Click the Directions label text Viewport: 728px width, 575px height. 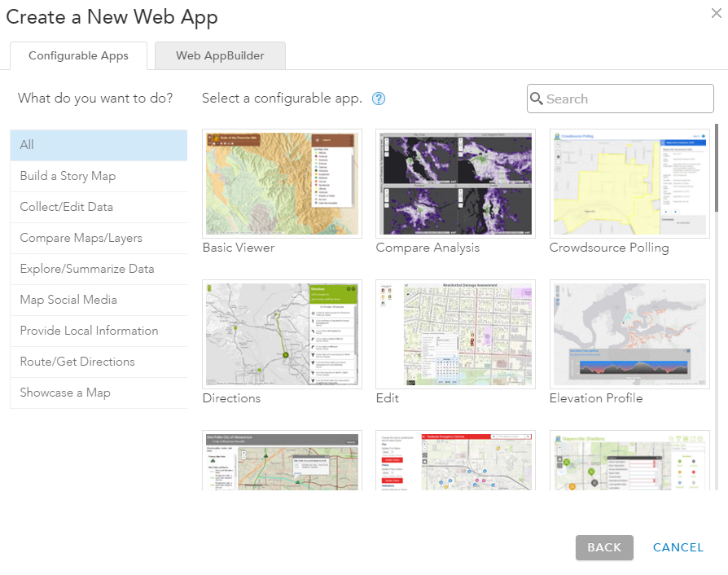pyautogui.click(x=232, y=398)
